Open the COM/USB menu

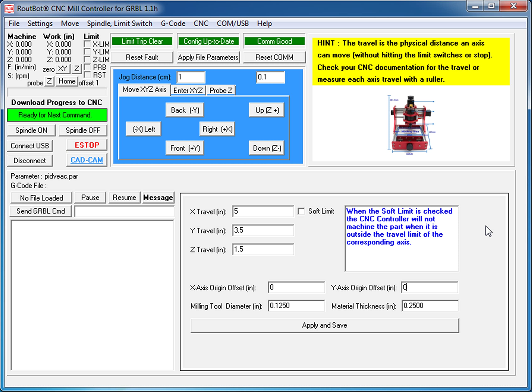(x=233, y=23)
